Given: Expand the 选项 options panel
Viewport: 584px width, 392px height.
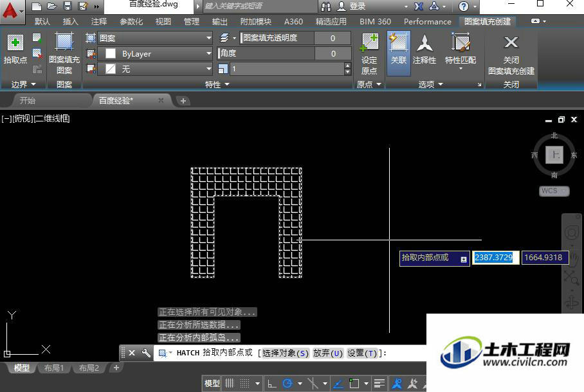Looking at the screenshot, I should coord(430,85).
